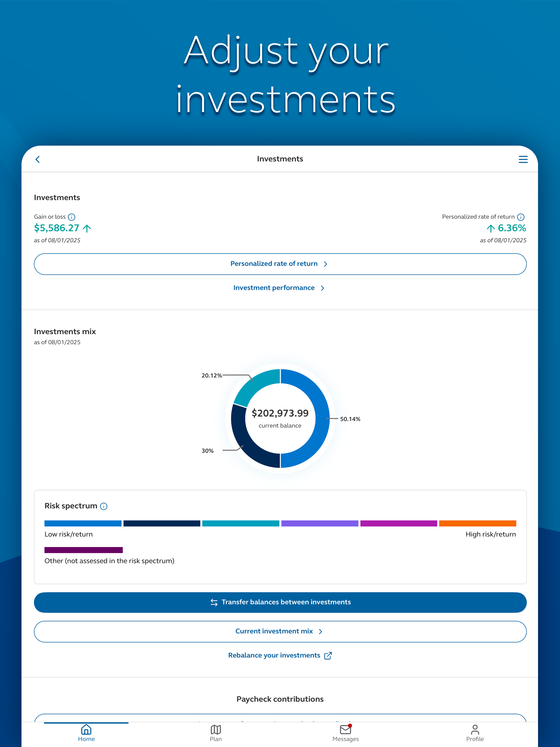Viewport: 560px width, 747px height.
Task: Click the teal risk spectrum bar
Action: [241, 523]
